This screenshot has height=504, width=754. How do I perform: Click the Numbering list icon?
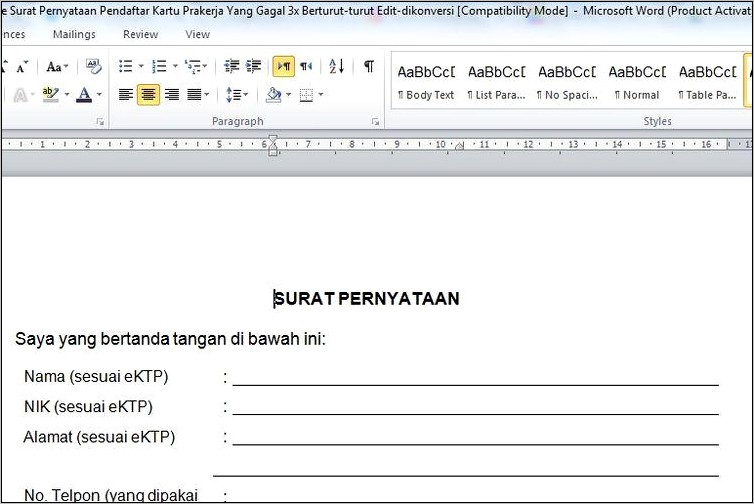[x=159, y=66]
